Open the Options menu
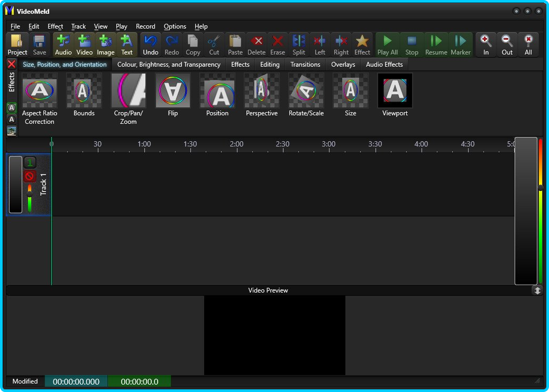Screen dimensions: 549x392 tap(175, 26)
